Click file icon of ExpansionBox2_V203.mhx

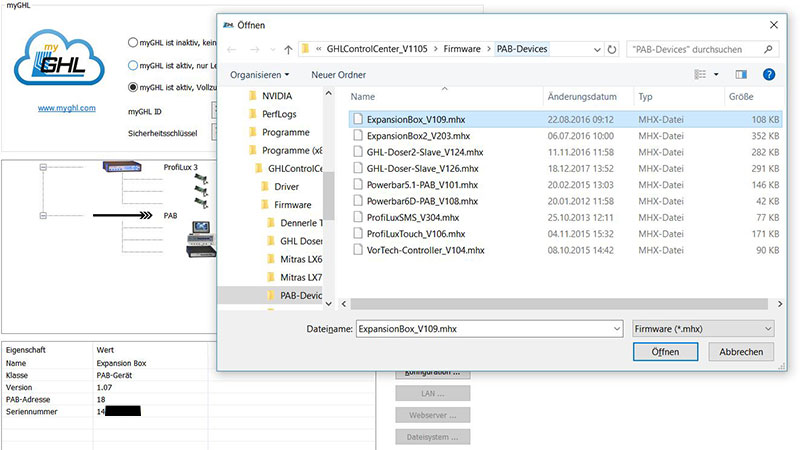click(358, 136)
